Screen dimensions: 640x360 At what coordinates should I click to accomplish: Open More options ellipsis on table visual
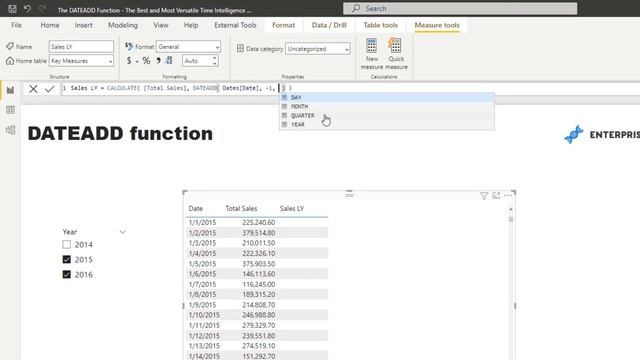coord(508,196)
